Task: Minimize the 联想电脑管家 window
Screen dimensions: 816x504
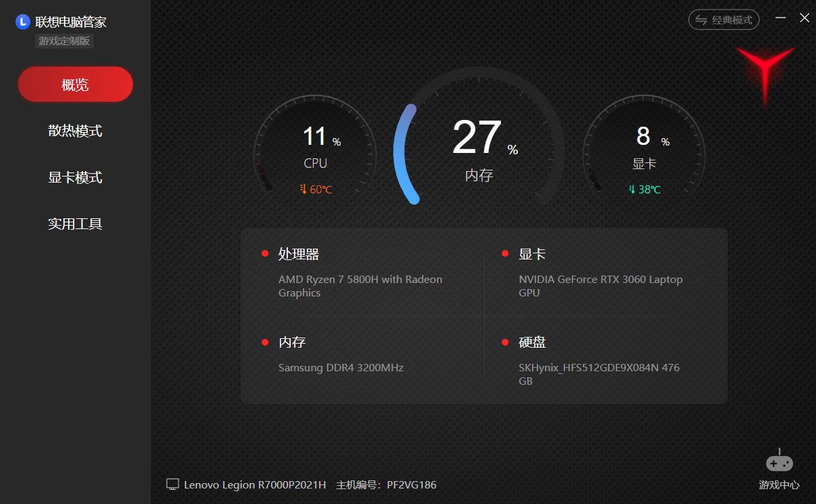Action: click(781, 18)
